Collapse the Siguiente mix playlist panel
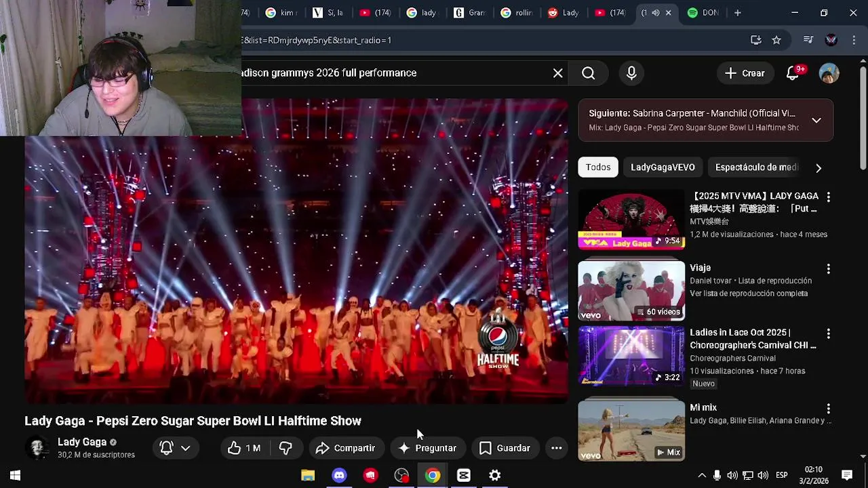This screenshot has width=868, height=488. tap(816, 121)
